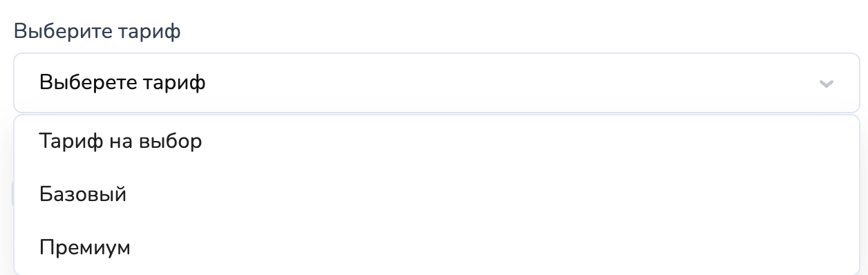
Task: Choose the first list entry 'Тариф на выбор'
Action: point(437,141)
